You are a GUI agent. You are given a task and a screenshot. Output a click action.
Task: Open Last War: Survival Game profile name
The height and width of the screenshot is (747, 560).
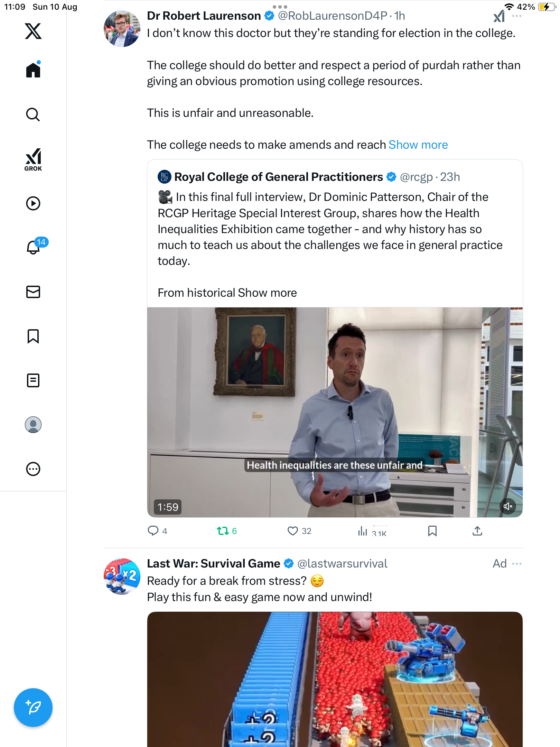(213, 564)
